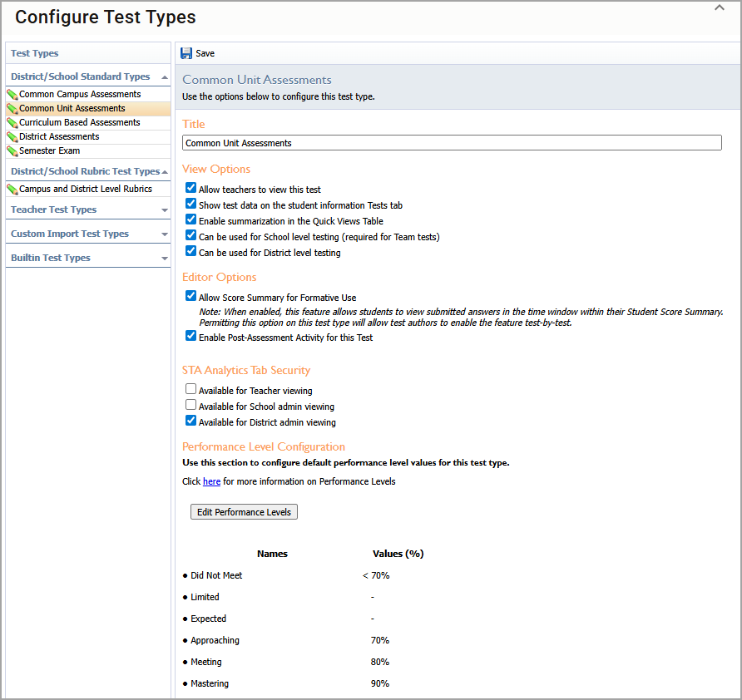This screenshot has height=700, width=742.
Task: Toggle Allow Score Summary for Formative Use
Action: pos(190,296)
